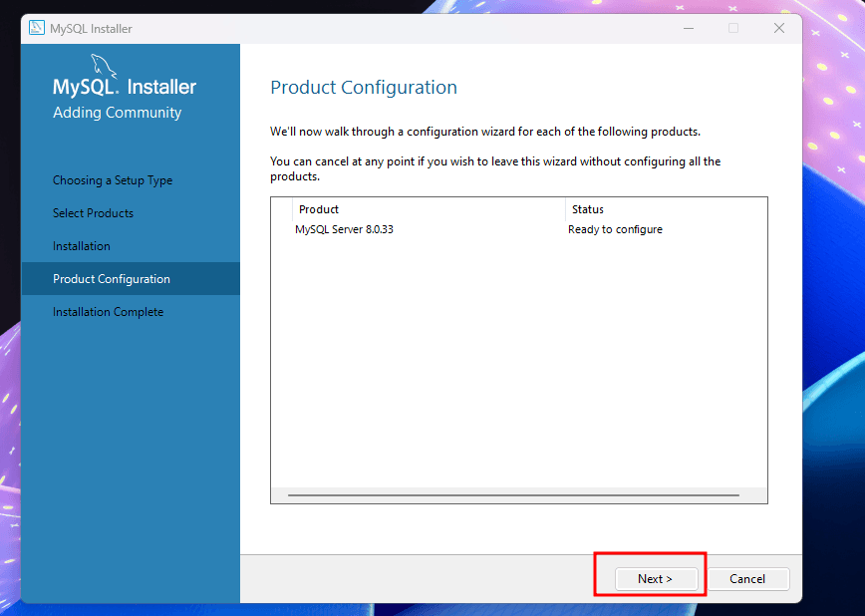This screenshot has height=616, width=865.
Task: Click the Next > button
Action: [x=656, y=579]
